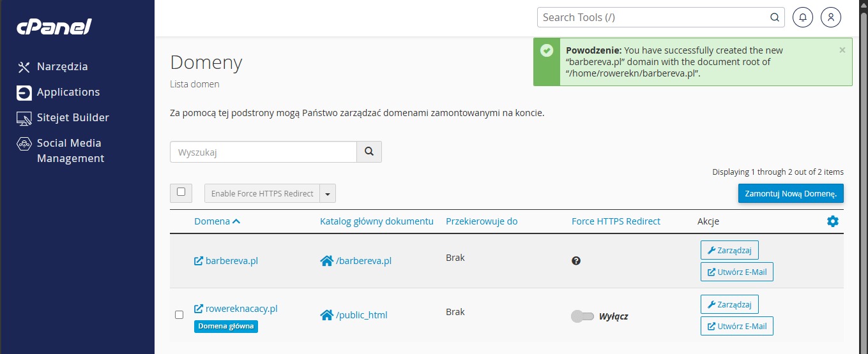Open Sitejet Builder in the sidebar
The width and height of the screenshot is (868, 354).
[x=72, y=117]
